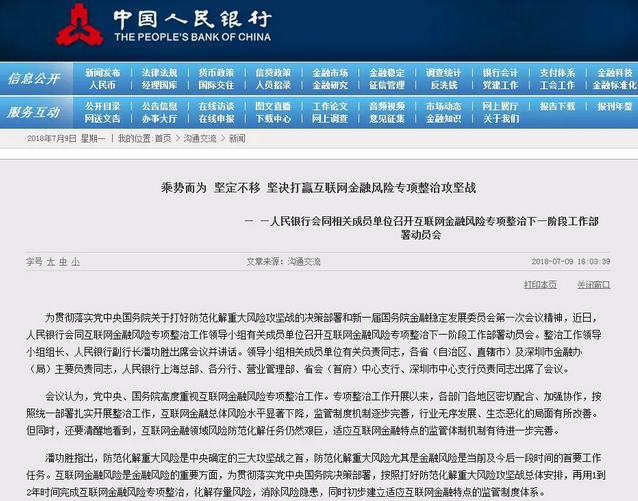
Task: Select the 公告信息 item
Action: [x=160, y=107]
